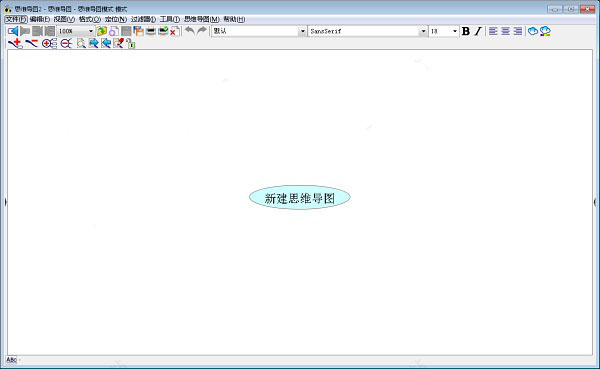Close the map using the red X page icon
600x369 pixels.
tap(175, 31)
